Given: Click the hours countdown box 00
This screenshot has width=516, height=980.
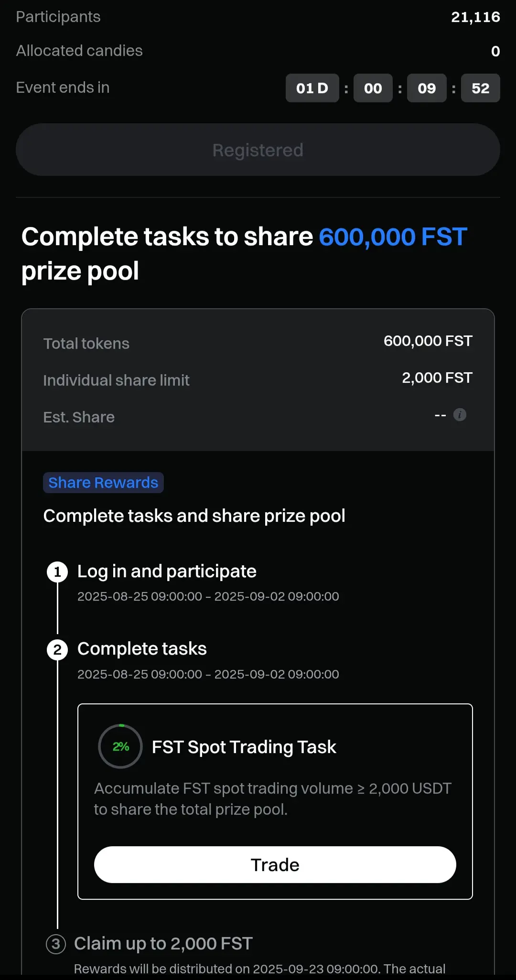Looking at the screenshot, I should point(373,88).
